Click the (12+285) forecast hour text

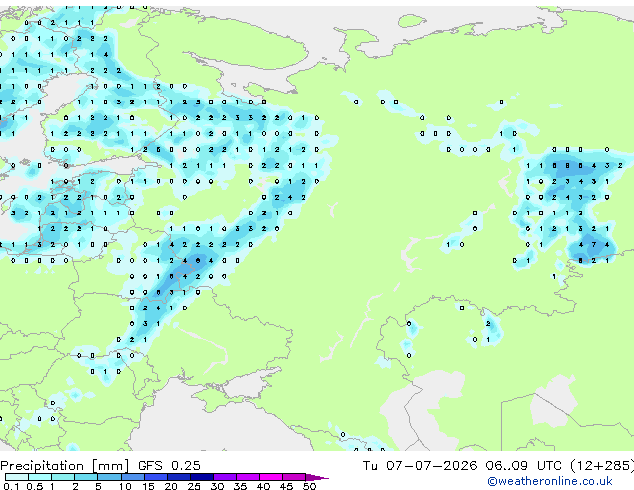[x=602, y=465]
